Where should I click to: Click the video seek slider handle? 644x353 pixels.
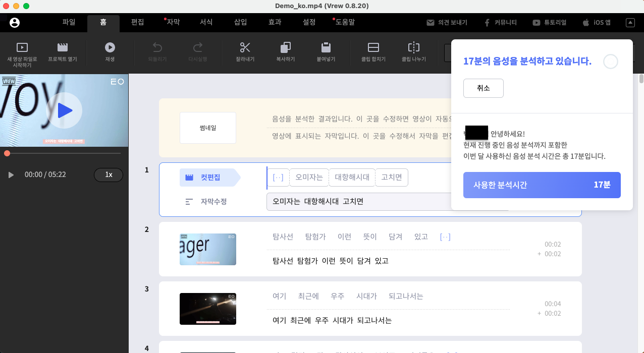[7, 153]
